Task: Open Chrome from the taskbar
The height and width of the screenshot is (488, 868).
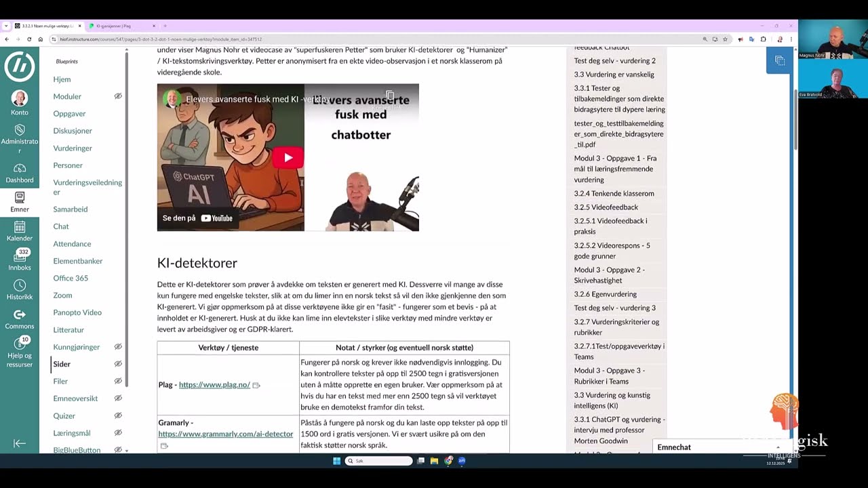Action: tap(448, 461)
